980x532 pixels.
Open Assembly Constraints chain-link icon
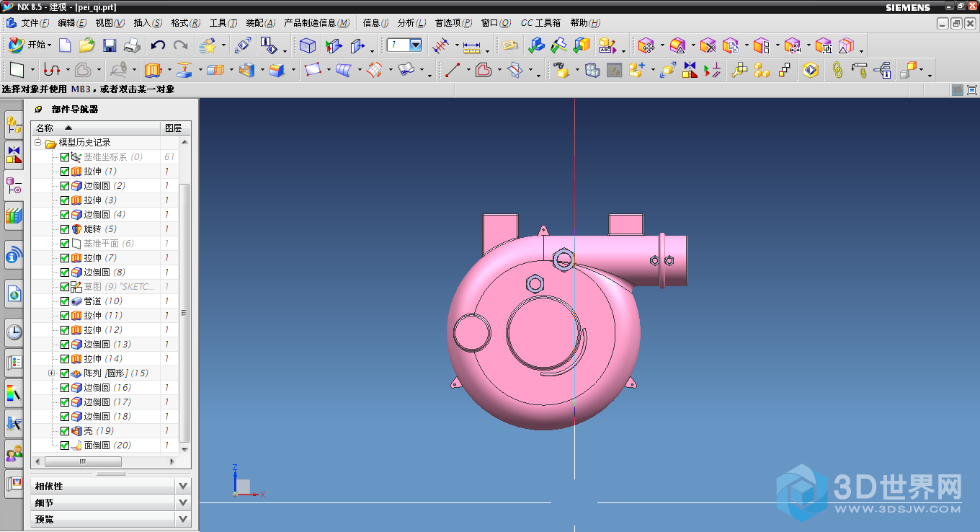837,70
